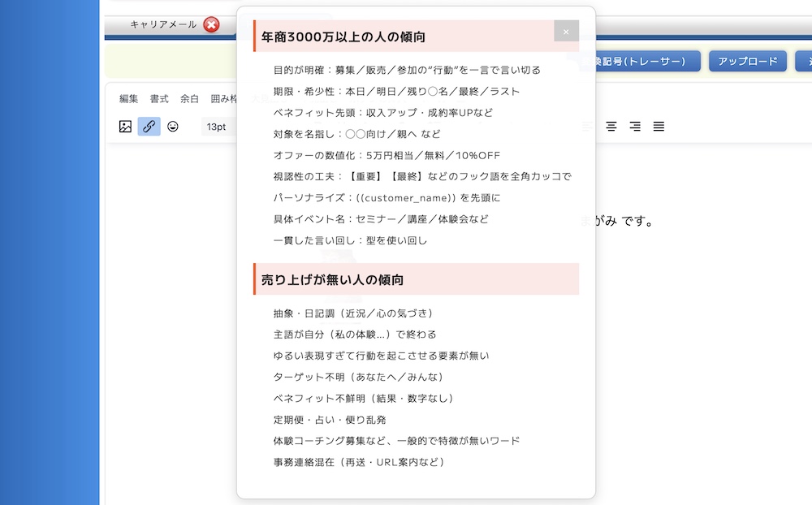Viewport: 812px width, 505px height.
Task: Toggle the insert link icon
Action: coord(149,127)
